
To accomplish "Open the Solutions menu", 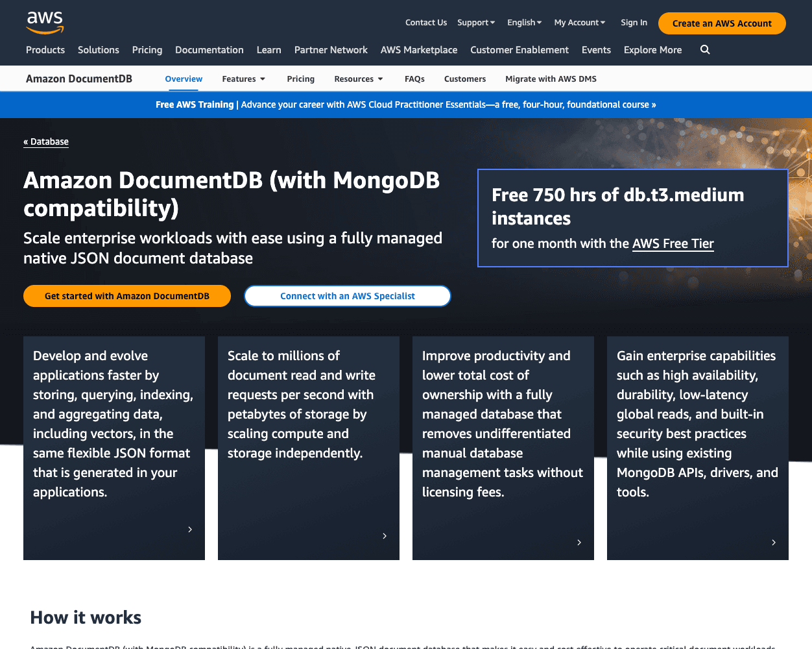I will point(99,50).
